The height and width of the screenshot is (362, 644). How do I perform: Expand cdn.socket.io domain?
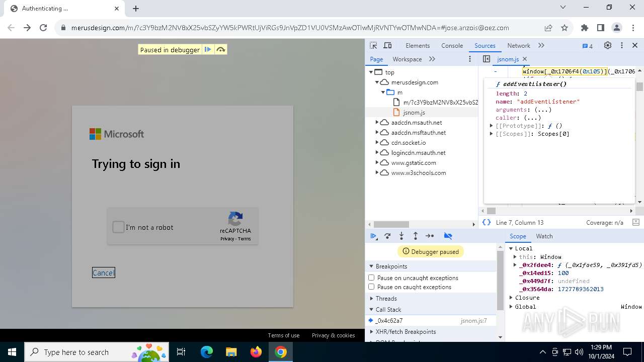point(377,142)
